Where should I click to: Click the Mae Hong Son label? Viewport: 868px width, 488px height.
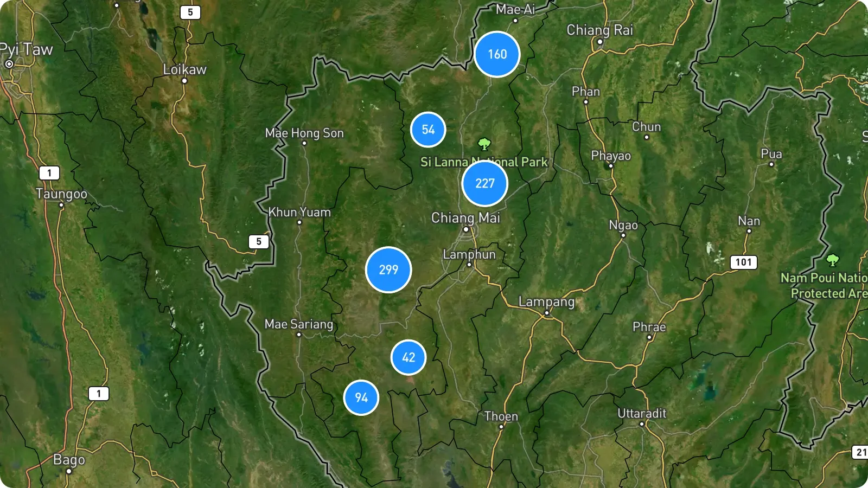(304, 133)
